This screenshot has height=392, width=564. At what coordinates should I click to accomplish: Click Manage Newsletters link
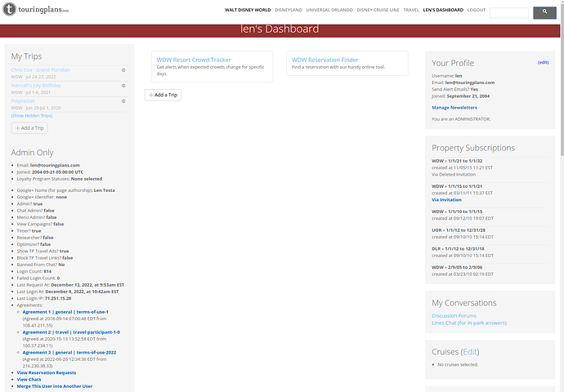point(454,108)
